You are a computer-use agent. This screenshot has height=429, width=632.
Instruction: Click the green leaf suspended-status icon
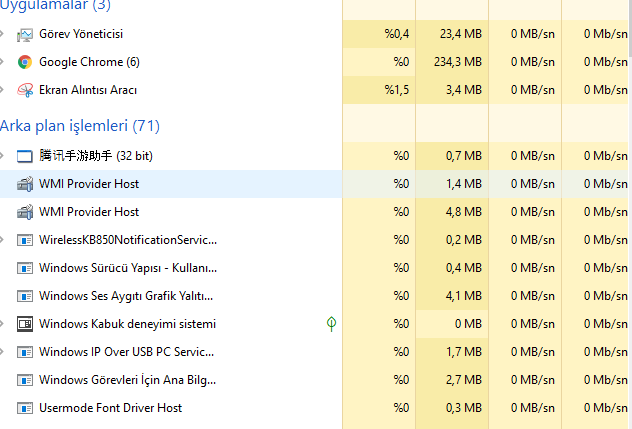tap(331, 324)
